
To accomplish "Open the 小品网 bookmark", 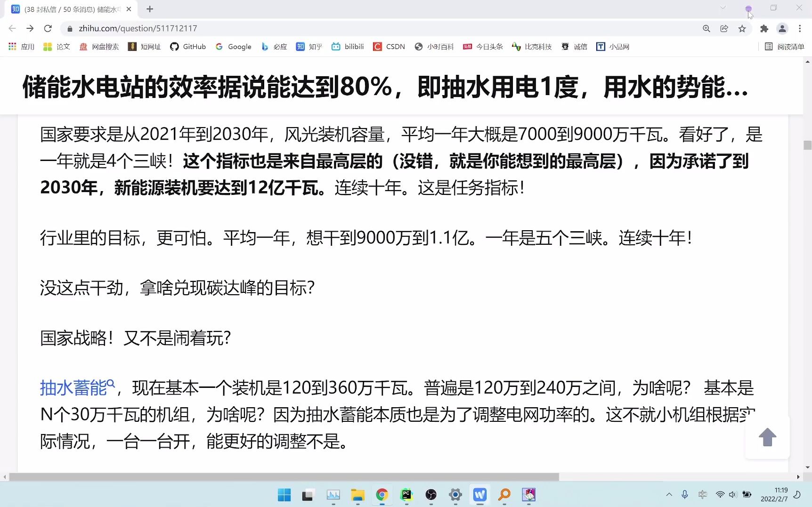I will 613,47.
